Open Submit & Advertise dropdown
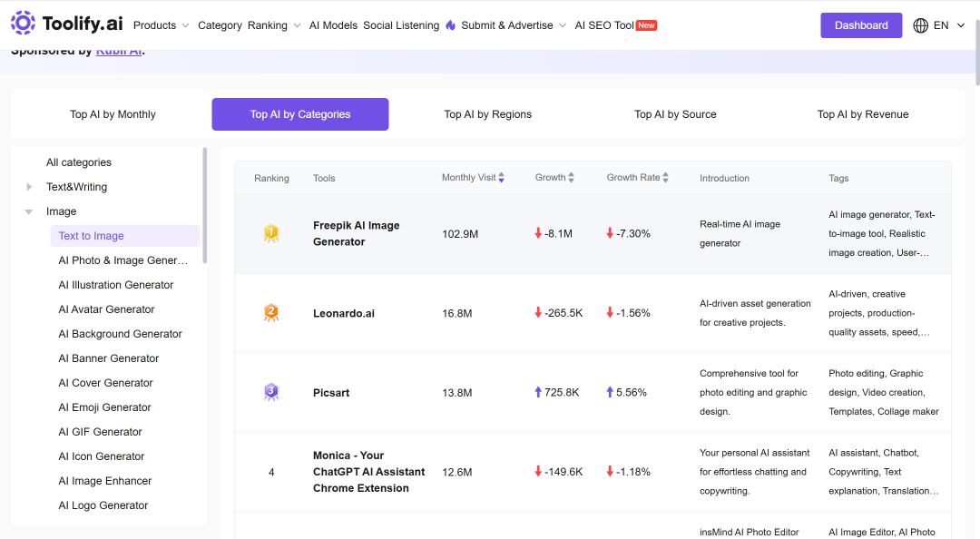The width and height of the screenshot is (980, 539). coord(514,25)
